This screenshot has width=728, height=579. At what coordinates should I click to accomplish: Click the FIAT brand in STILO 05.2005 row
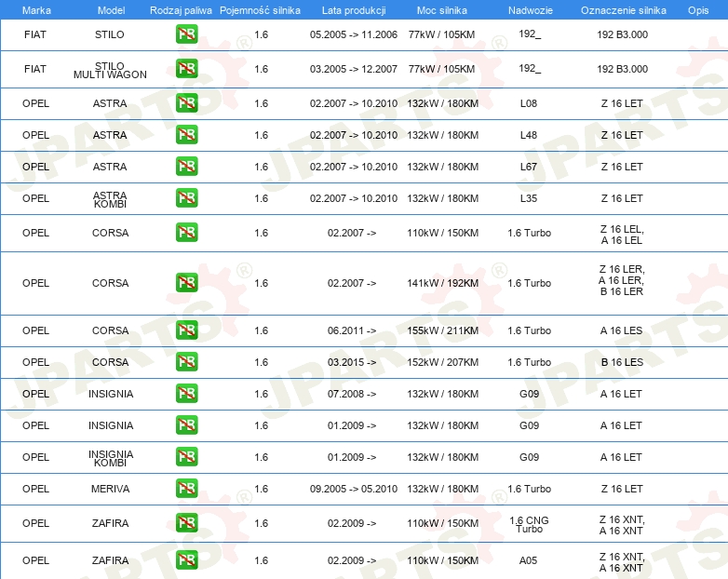tap(35, 34)
